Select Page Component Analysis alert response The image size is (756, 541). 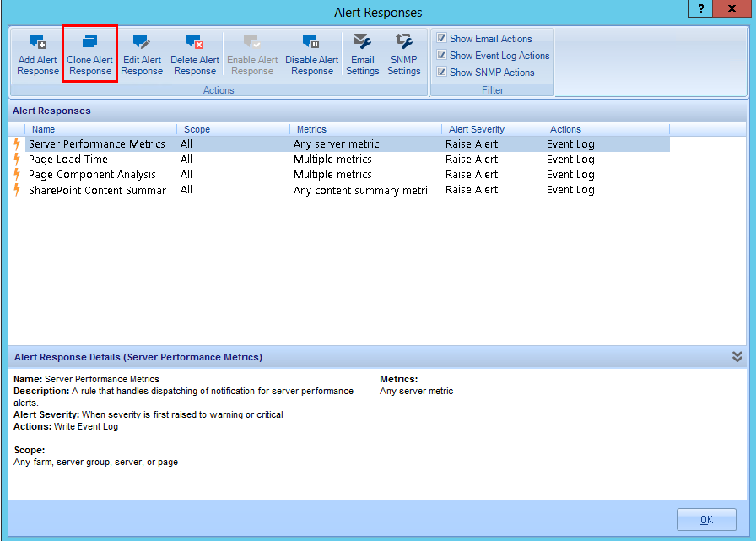click(92, 175)
